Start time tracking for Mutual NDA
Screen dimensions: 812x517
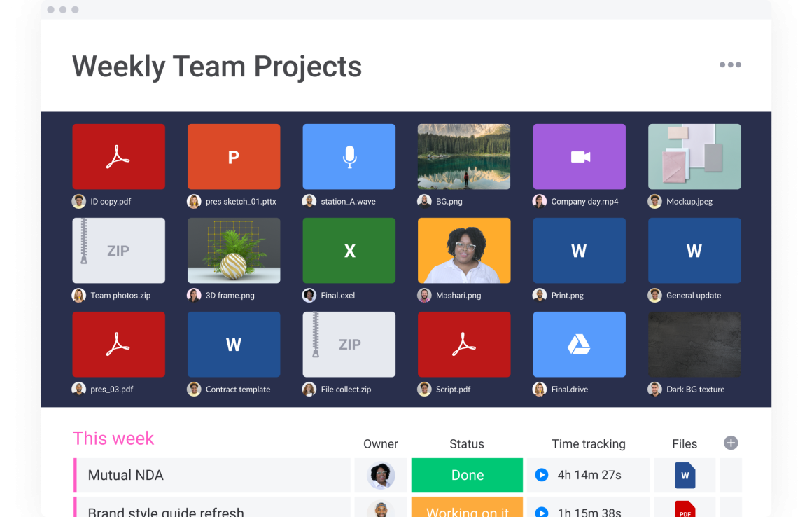[542, 474]
